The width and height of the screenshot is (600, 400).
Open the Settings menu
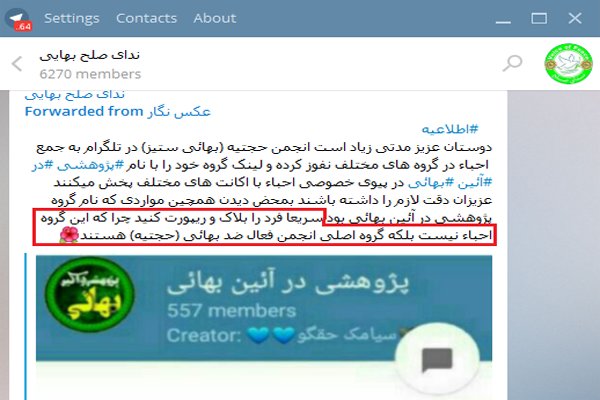(x=72, y=18)
